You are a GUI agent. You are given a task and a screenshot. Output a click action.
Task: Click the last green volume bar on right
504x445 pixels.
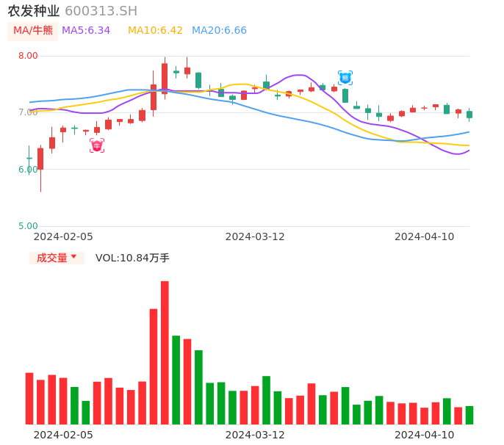(x=469, y=415)
